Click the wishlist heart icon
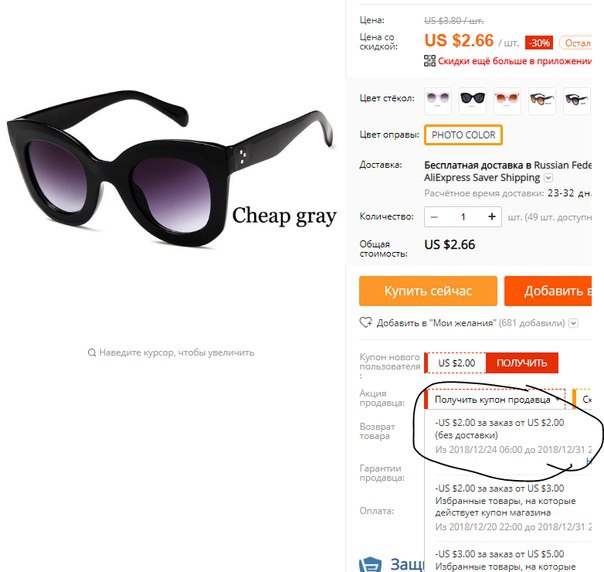The height and width of the screenshot is (572, 604). coord(366,322)
